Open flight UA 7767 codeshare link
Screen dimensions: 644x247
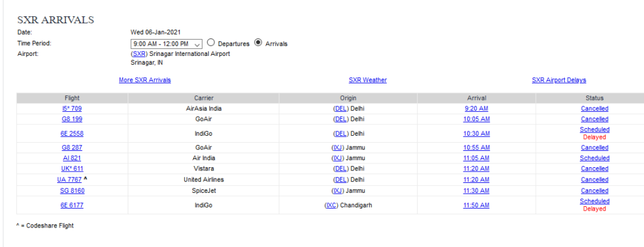click(x=69, y=180)
